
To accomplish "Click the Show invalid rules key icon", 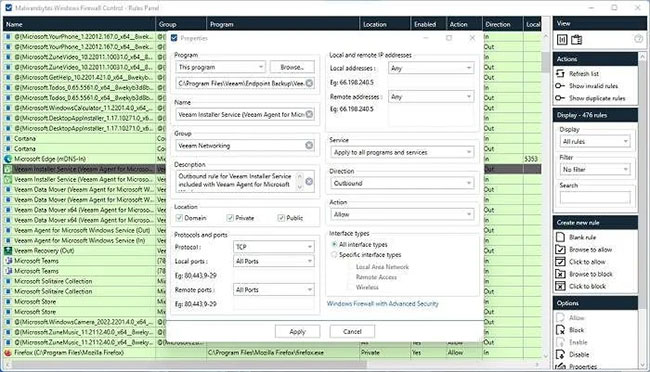I will (x=560, y=86).
